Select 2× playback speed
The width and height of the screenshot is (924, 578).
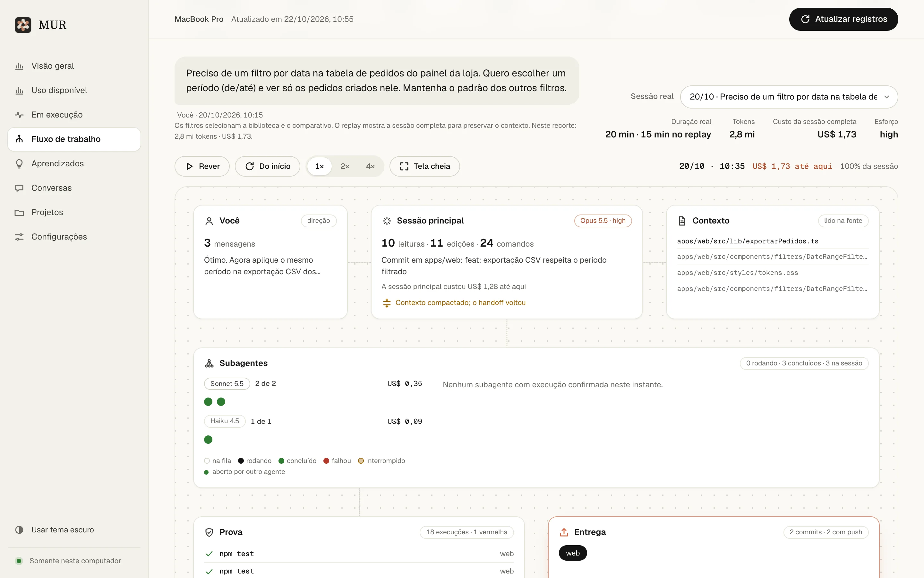click(x=345, y=166)
